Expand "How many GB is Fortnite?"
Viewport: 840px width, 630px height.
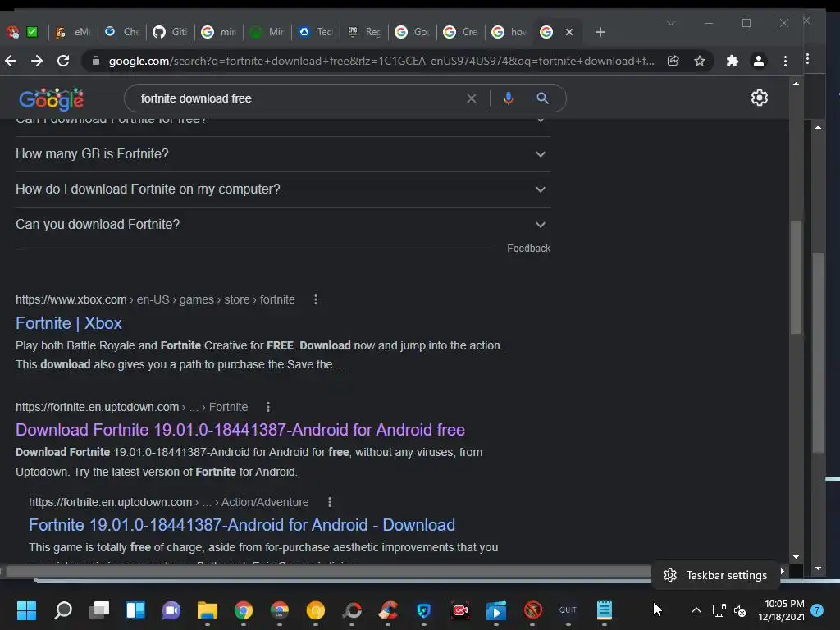point(283,154)
